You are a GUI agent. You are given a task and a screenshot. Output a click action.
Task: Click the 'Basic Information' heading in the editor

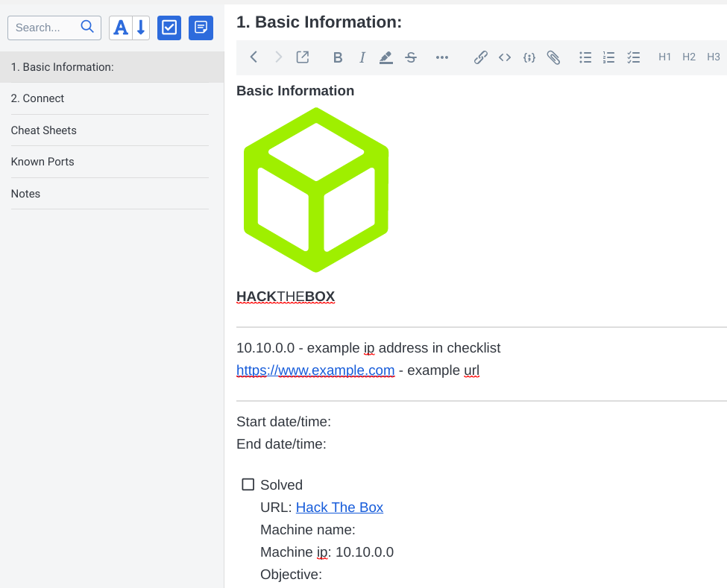(295, 91)
